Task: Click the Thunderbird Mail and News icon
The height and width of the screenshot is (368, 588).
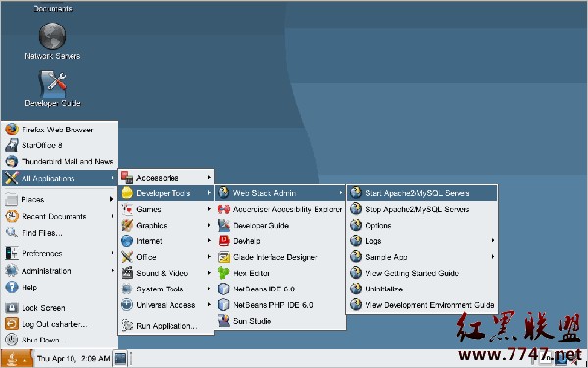Action: (x=11, y=162)
